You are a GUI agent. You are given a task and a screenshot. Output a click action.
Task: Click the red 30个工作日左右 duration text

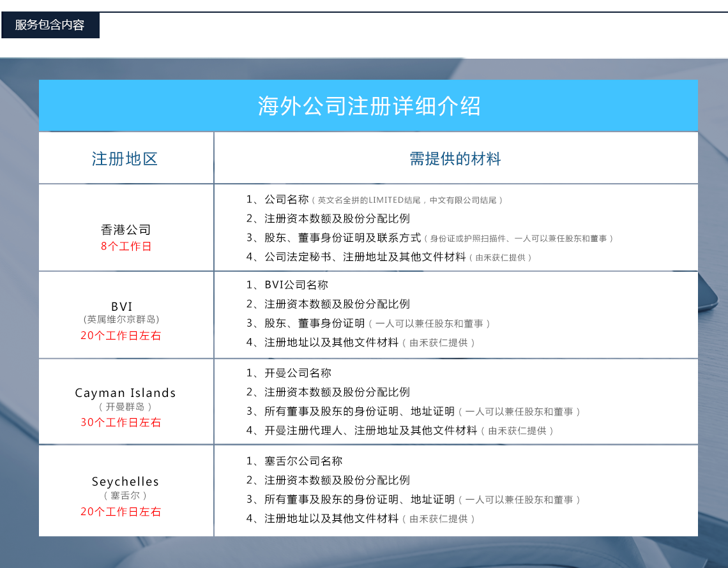tap(121, 422)
